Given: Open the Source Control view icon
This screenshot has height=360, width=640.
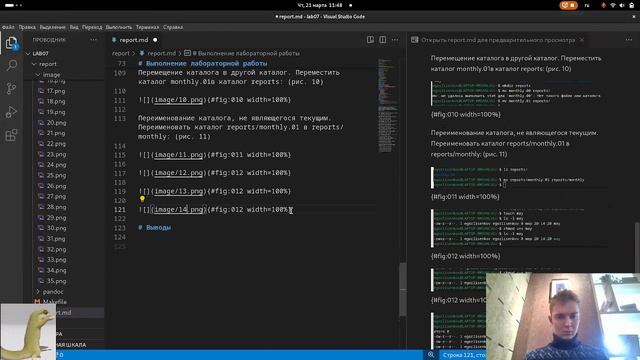Looking at the screenshot, I should [x=11, y=88].
